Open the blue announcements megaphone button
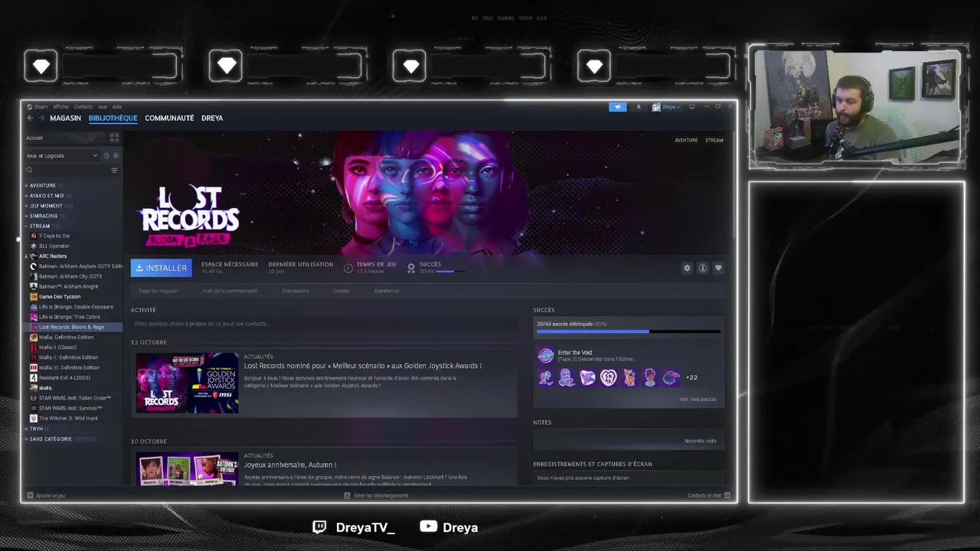 coord(618,107)
